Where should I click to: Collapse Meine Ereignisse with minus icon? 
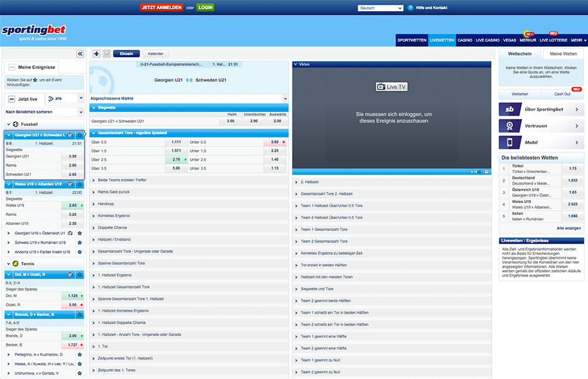pos(12,67)
